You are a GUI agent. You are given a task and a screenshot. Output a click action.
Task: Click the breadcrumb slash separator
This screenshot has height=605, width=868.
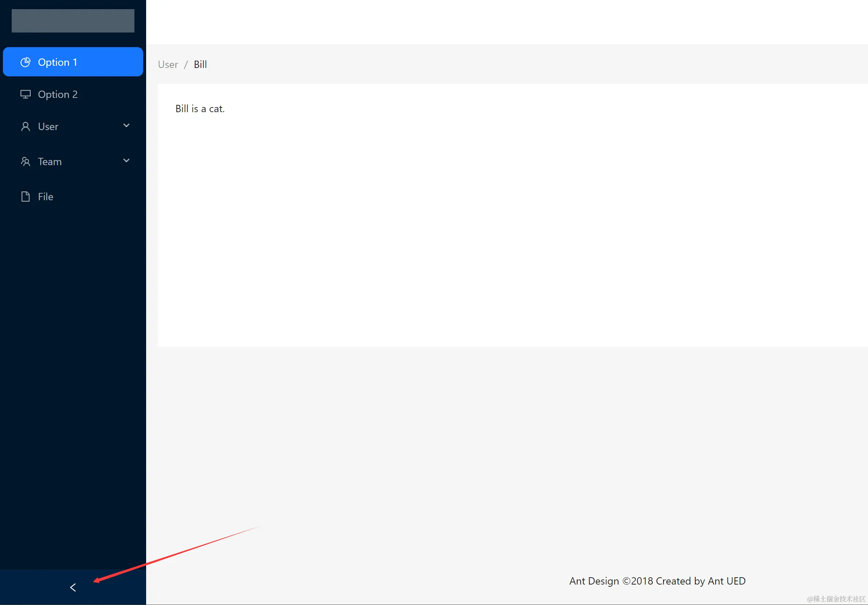(x=186, y=65)
